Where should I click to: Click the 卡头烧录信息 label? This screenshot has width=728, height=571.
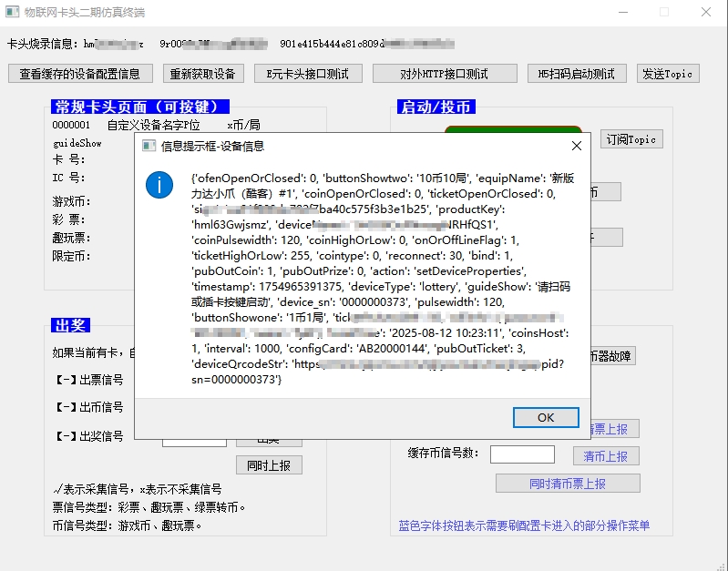coord(43,44)
